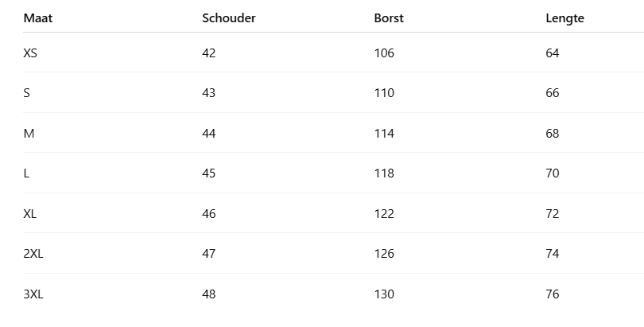This screenshot has height=327, width=644.
Task: Click shoulder value 42 for XS
Action: pos(209,53)
